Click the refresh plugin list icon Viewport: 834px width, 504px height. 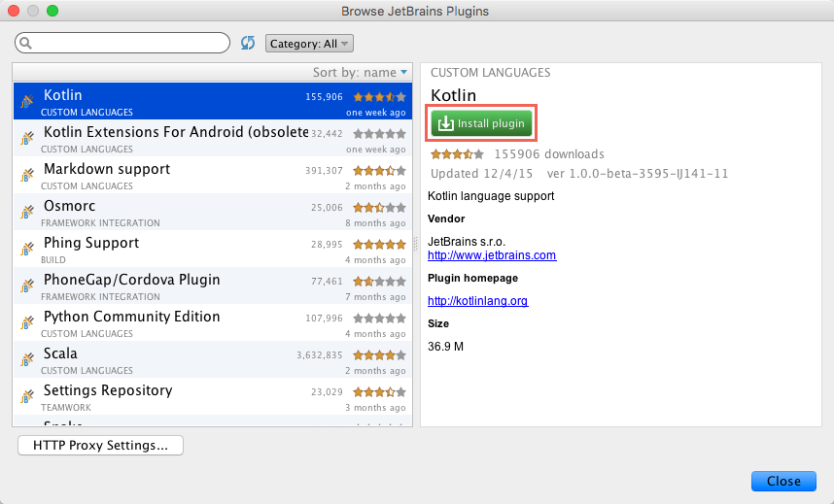(x=248, y=43)
